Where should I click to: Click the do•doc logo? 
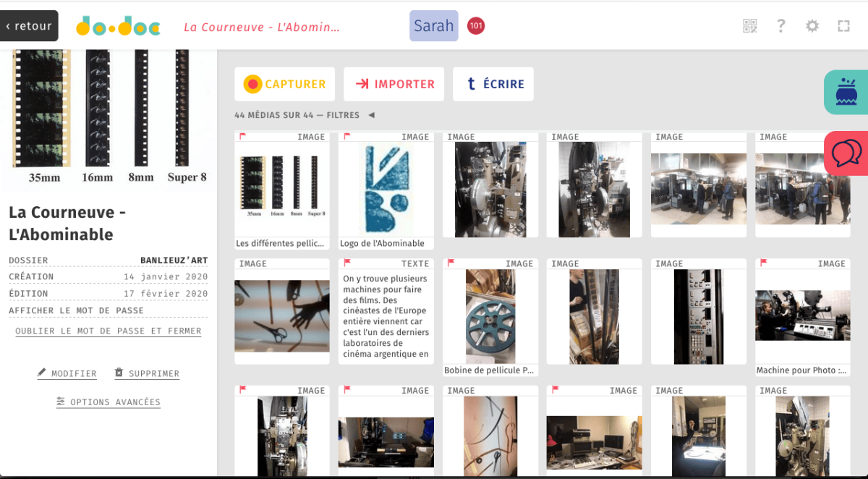pos(119,27)
